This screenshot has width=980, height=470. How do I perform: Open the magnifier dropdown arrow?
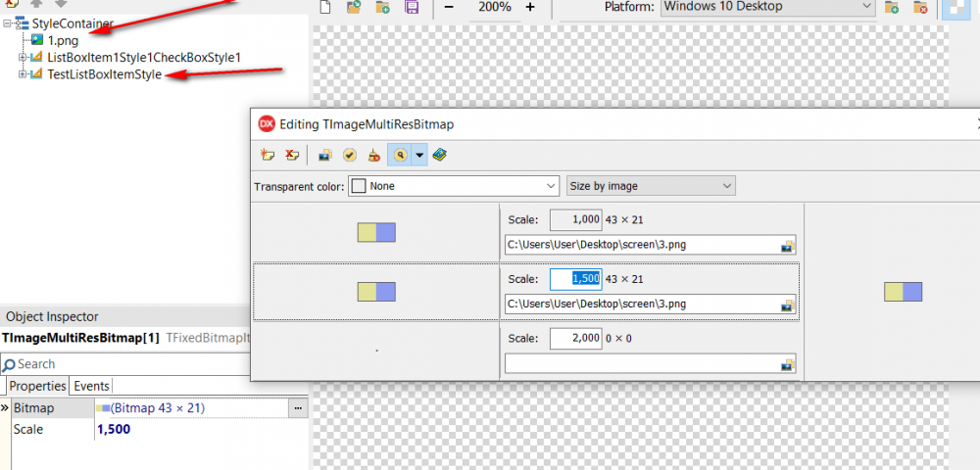point(420,155)
